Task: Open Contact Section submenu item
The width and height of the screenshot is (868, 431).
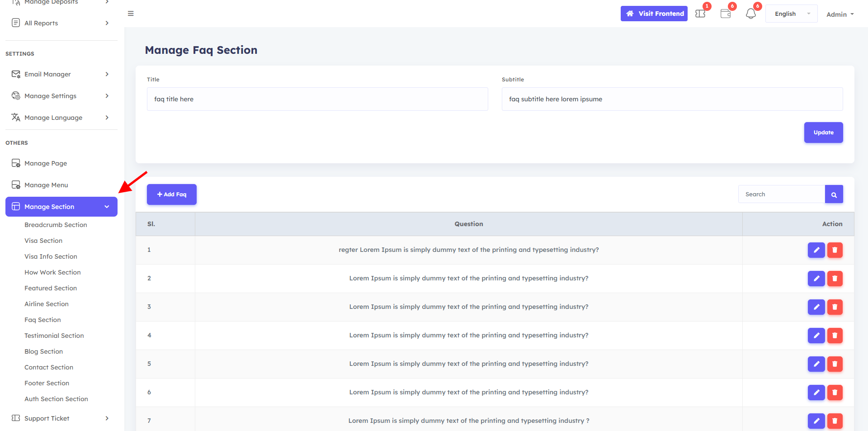Action: [x=49, y=367]
